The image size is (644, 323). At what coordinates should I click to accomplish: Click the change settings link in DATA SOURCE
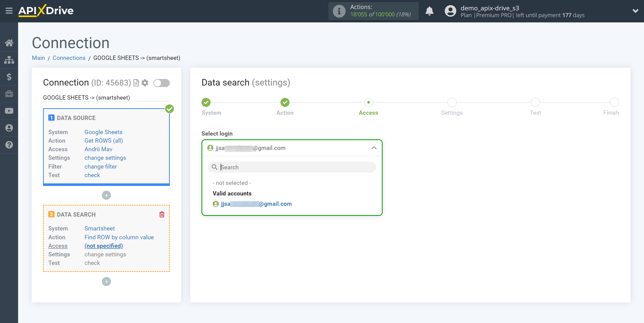point(105,158)
